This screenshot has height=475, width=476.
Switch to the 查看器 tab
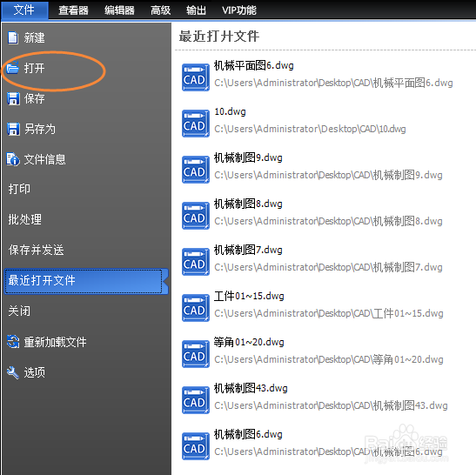click(73, 10)
